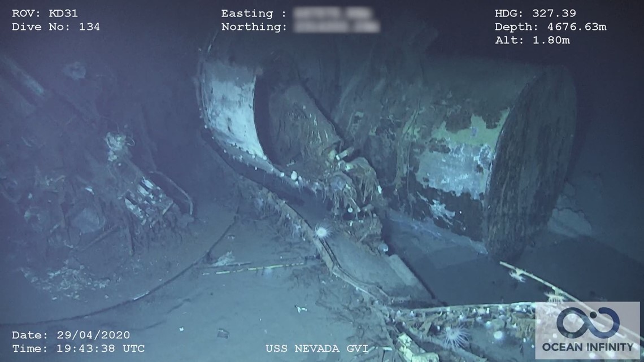Viewport: 644px width, 362px height.
Task: Click the ROV: KD31 overlay text
Action: tap(45, 13)
